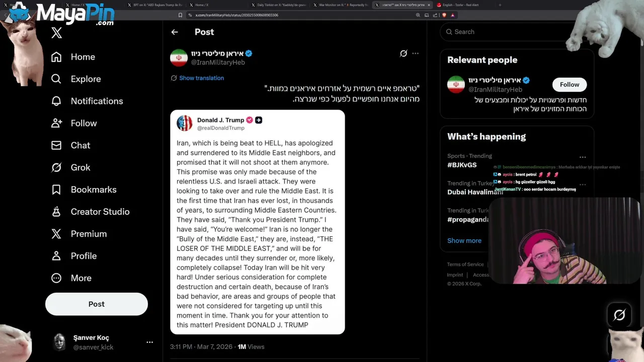The width and height of the screenshot is (644, 362).
Task: Click the Hebrew post text above the quote
Action: tap(342, 94)
